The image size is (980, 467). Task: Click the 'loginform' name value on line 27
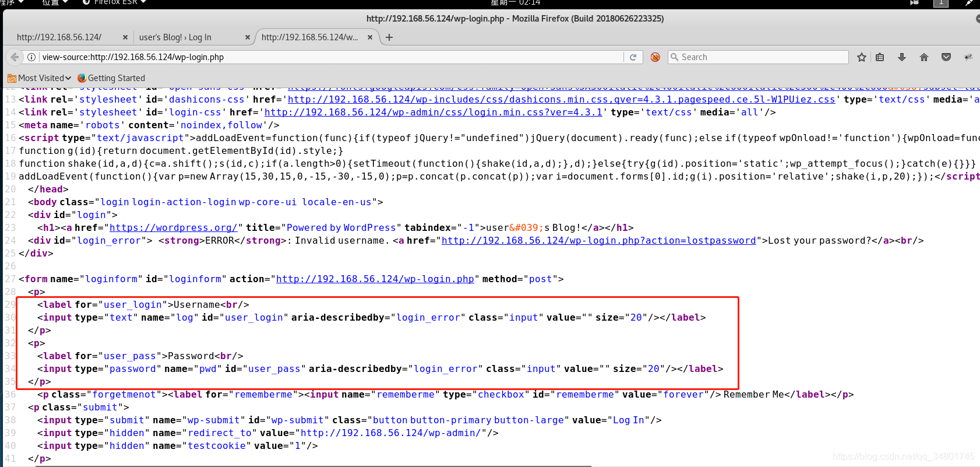click(x=111, y=279)
